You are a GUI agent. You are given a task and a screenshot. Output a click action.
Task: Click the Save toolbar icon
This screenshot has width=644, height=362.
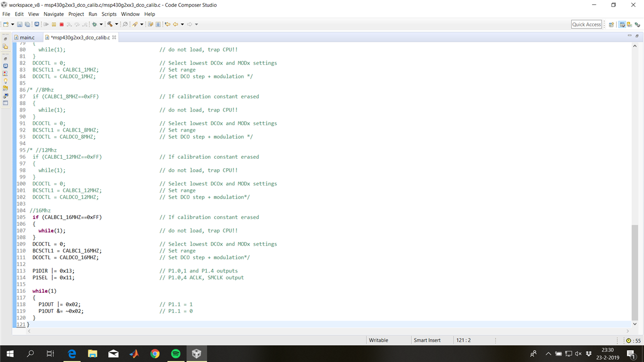click(x=20, y=24)
